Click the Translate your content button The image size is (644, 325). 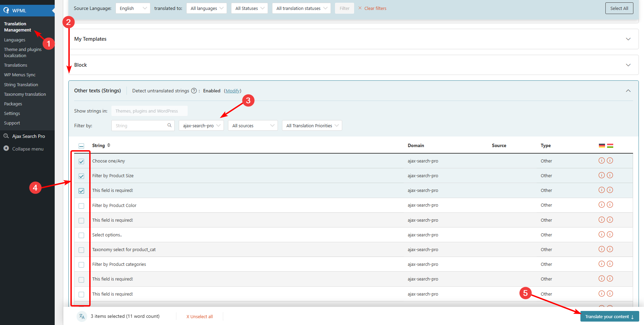(x=609, y=316)
